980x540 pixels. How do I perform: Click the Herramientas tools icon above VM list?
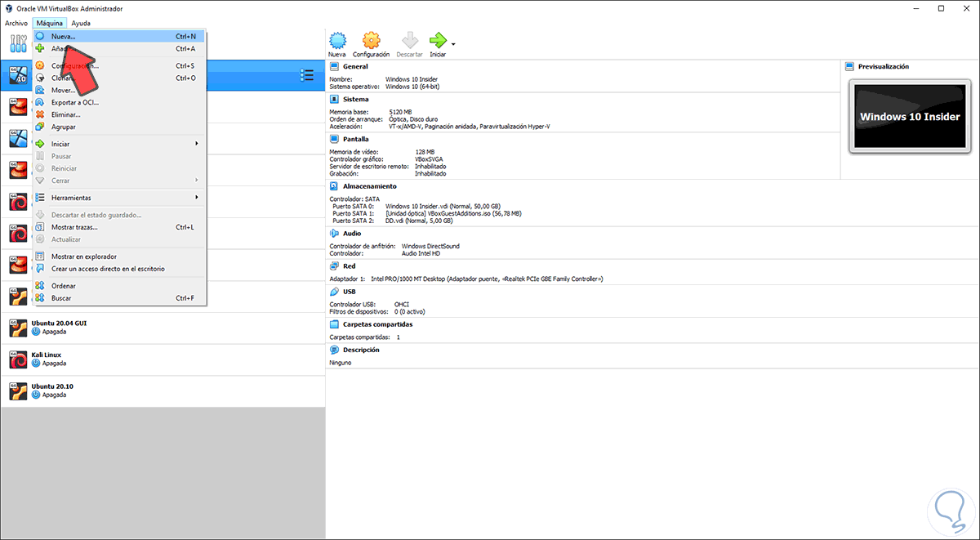18,45
